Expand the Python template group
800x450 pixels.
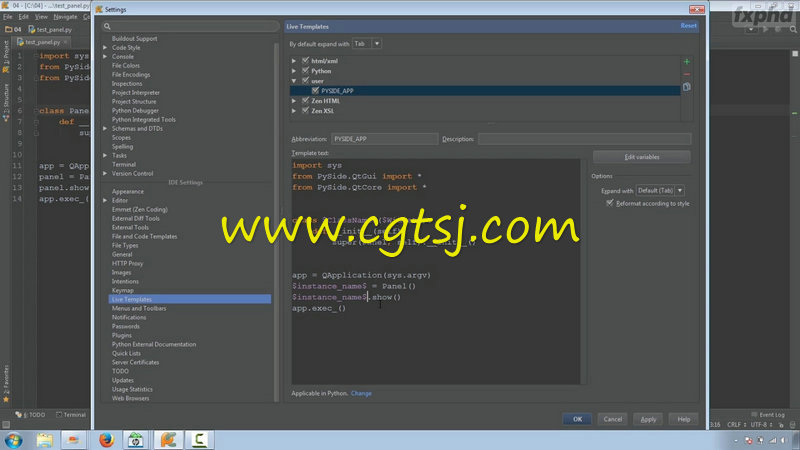(x=294, y=71)
